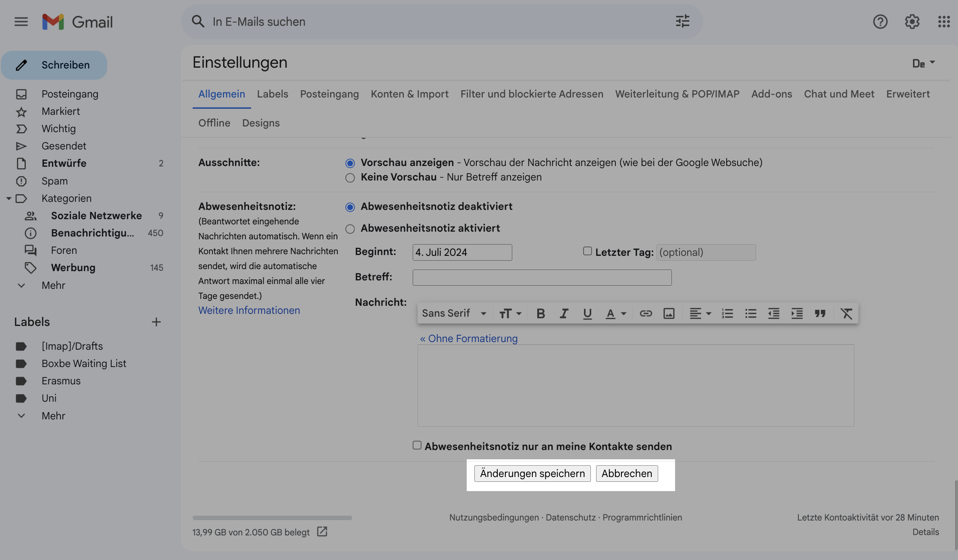Image resolution: width=958 pixels, height=560 pixels.
Task: Increase the indent
Action: click(797, 313)
